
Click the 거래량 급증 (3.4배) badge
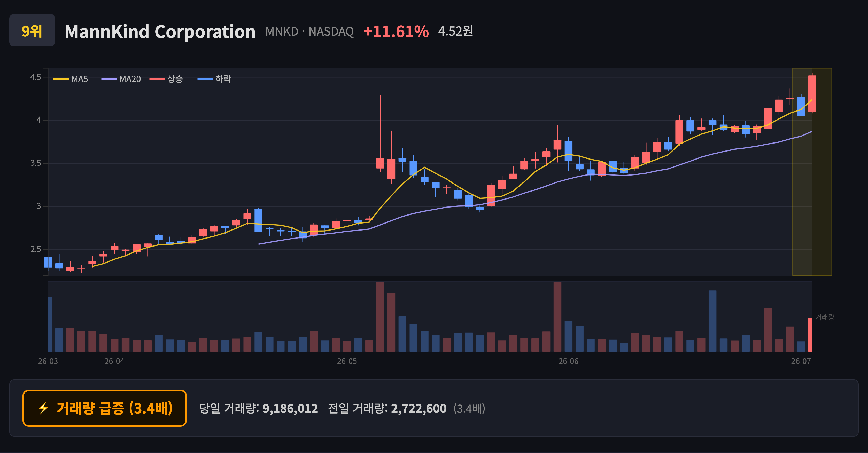click(x=104, y=408)
